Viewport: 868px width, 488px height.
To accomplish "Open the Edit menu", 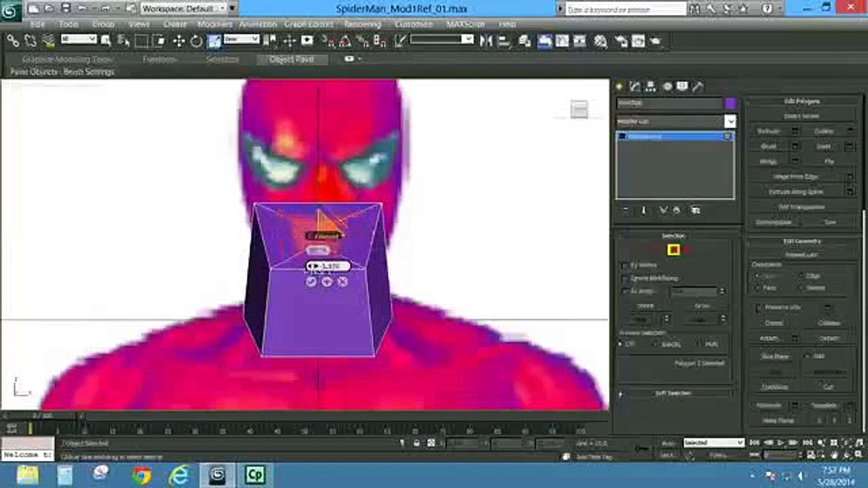I will (x=37, y=24).
